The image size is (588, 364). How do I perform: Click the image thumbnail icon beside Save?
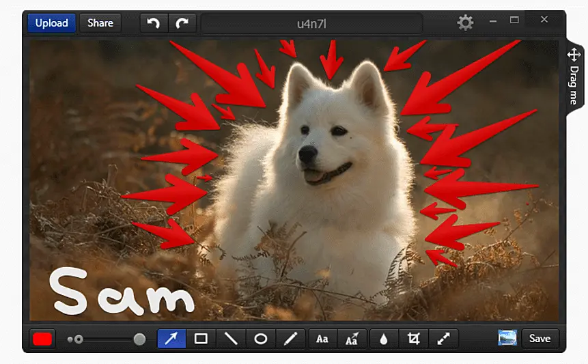[507, 338]
